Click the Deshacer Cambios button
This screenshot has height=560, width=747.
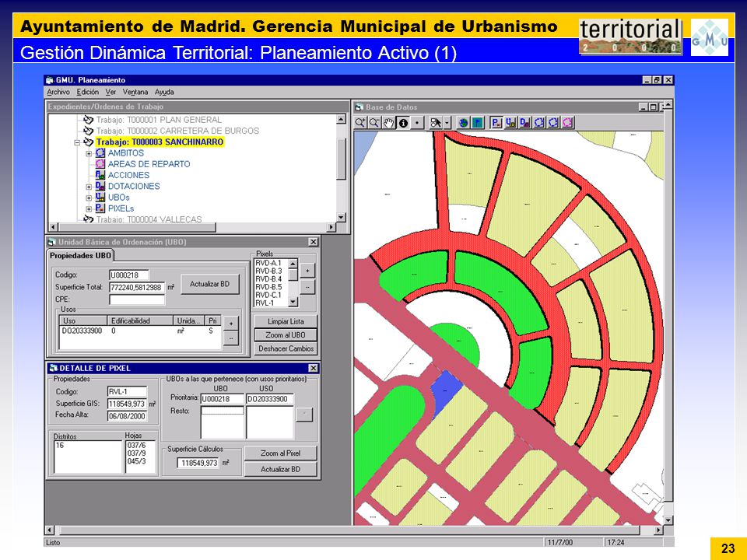tap(286, 348)
